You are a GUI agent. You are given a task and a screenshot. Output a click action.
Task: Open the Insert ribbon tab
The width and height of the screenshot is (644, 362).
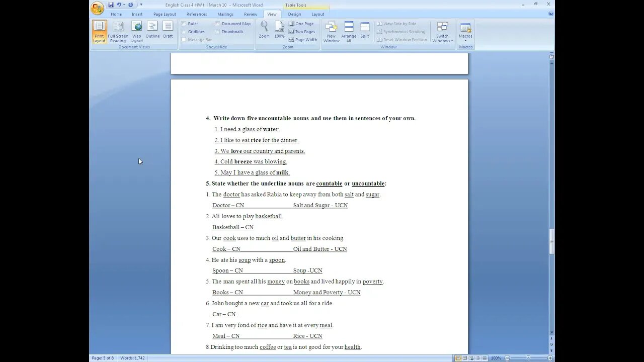pyautogui.click(x=137, y=14)
